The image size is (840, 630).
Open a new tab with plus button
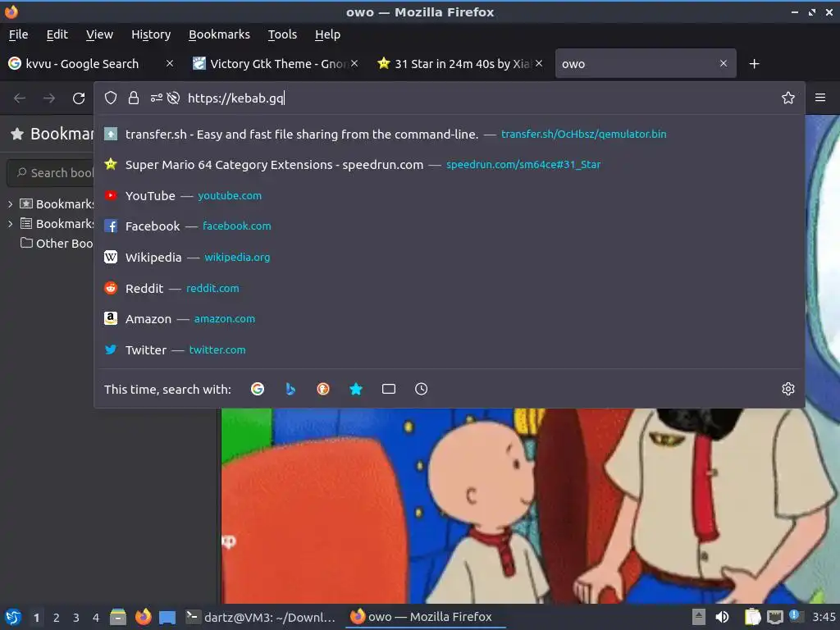(x=755, y=64)
